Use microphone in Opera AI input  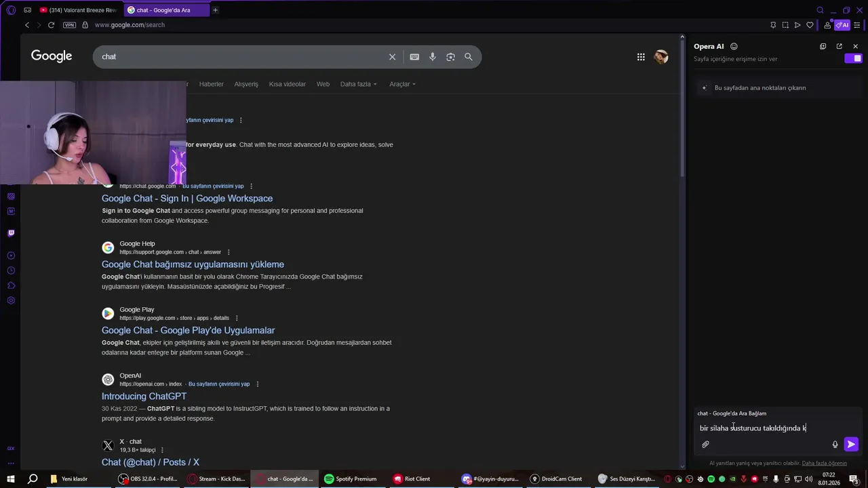pos(835,445)
